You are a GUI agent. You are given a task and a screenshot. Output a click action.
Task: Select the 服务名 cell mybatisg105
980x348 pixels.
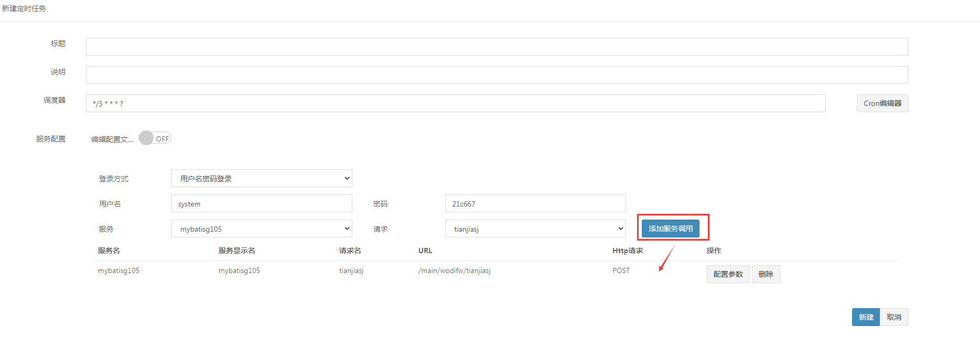tap(119, 270)
